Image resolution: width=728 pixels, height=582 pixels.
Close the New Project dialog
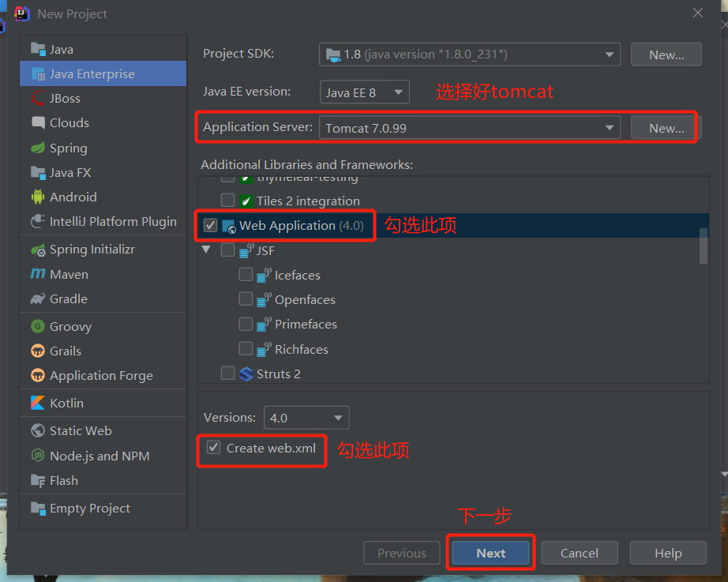[698, 13]
